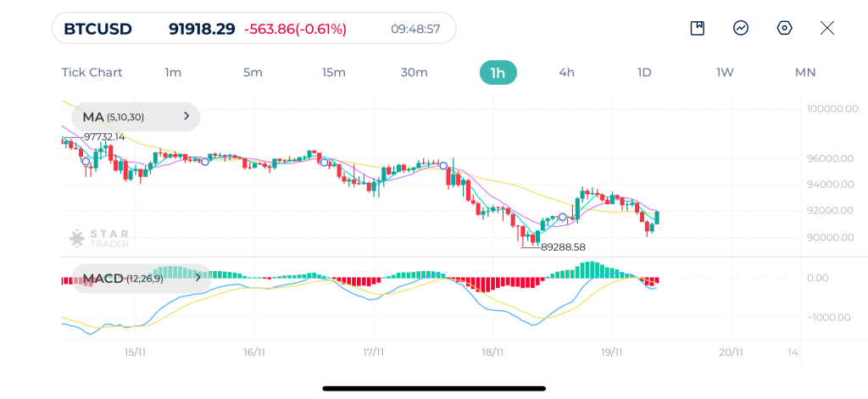The image size is (868, 399).
Task: Open the BTCUSD symbol selector
Action: pos(97,29)
